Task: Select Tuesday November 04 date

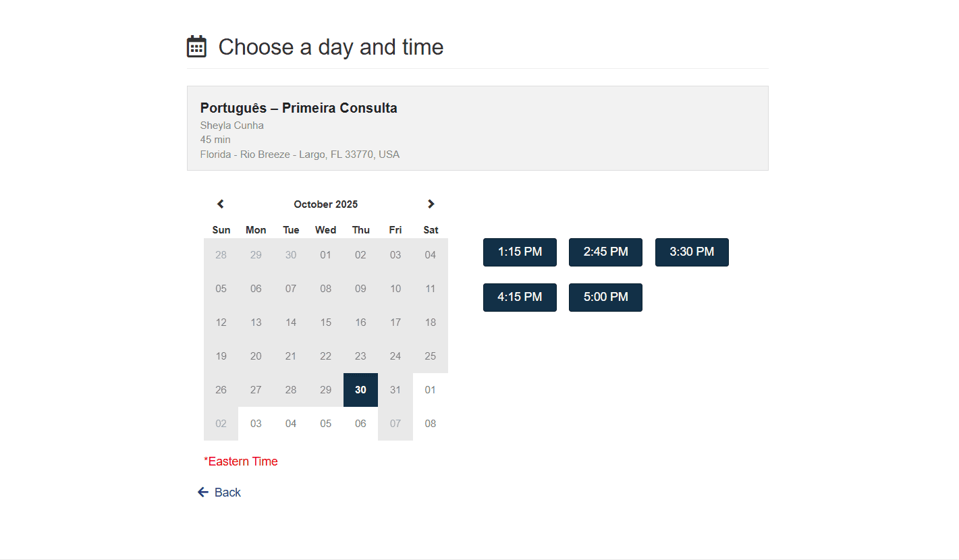Action: point(291,424)
